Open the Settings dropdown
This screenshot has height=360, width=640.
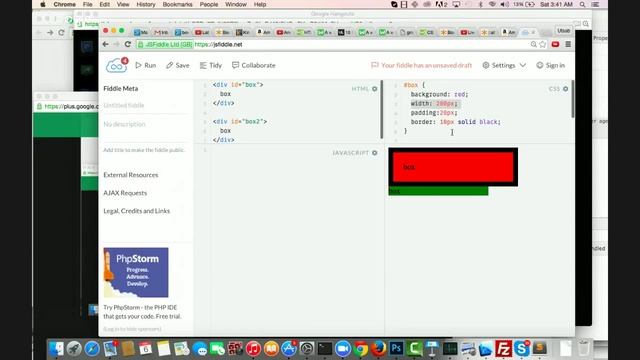coord(504,65)
